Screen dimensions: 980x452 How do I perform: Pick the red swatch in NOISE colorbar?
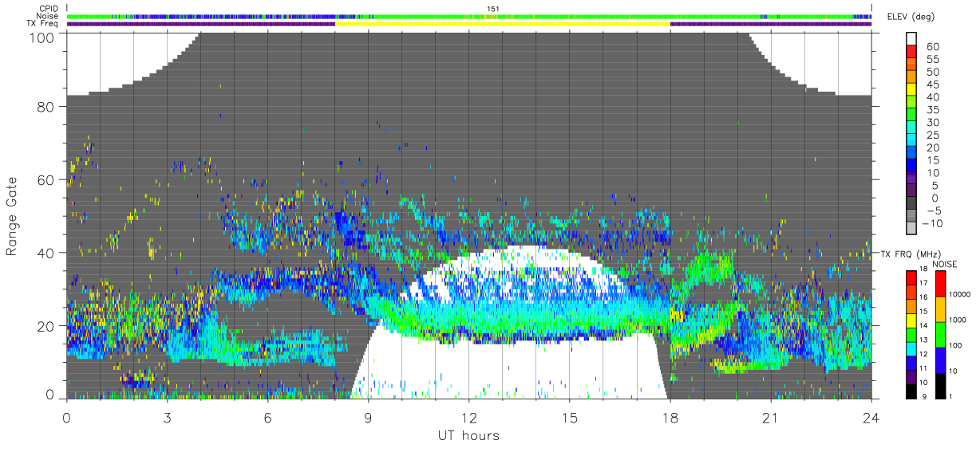(x=939, y=284)
